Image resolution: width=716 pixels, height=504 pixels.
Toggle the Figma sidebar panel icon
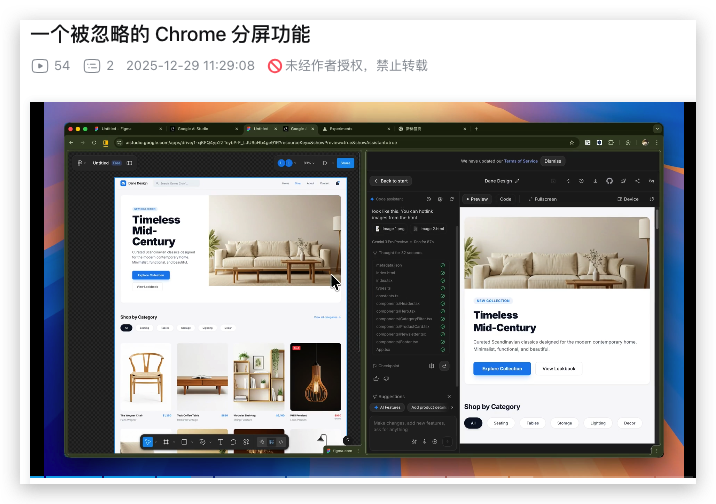pyautogui.click(x=130, y=163)
